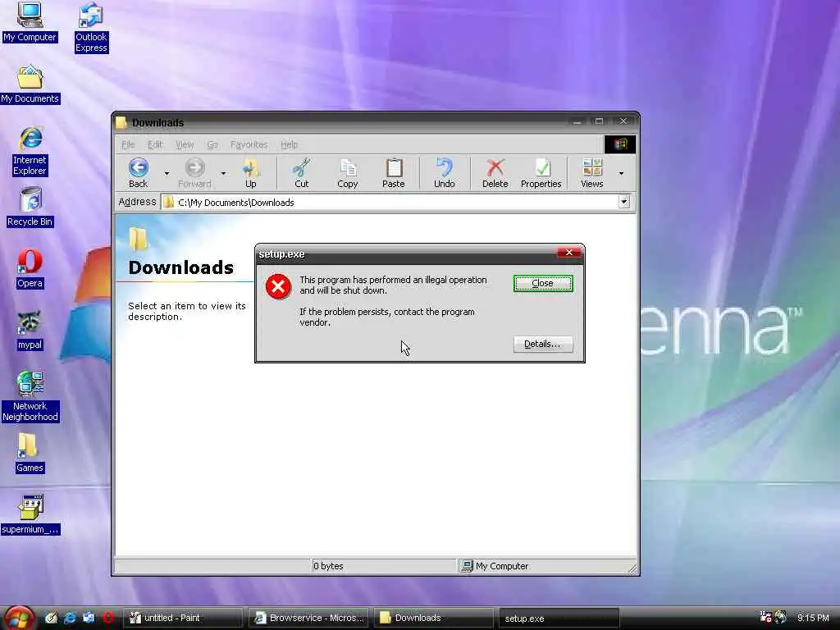Image resolution: width=840 pixels, height=630 pixels.
Task: Click the Downloads window title bar folder icon
Action: click(121, 123)
